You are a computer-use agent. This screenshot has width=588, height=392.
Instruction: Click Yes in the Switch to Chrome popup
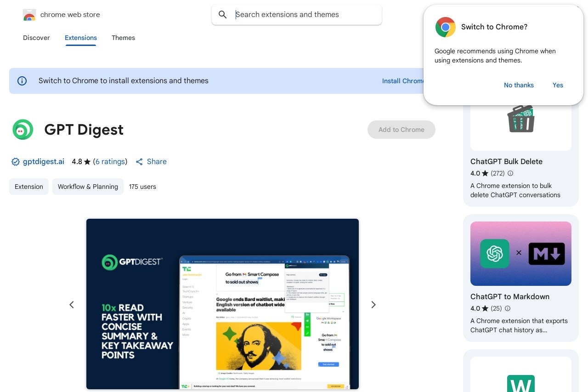click(x=558, y=85)
